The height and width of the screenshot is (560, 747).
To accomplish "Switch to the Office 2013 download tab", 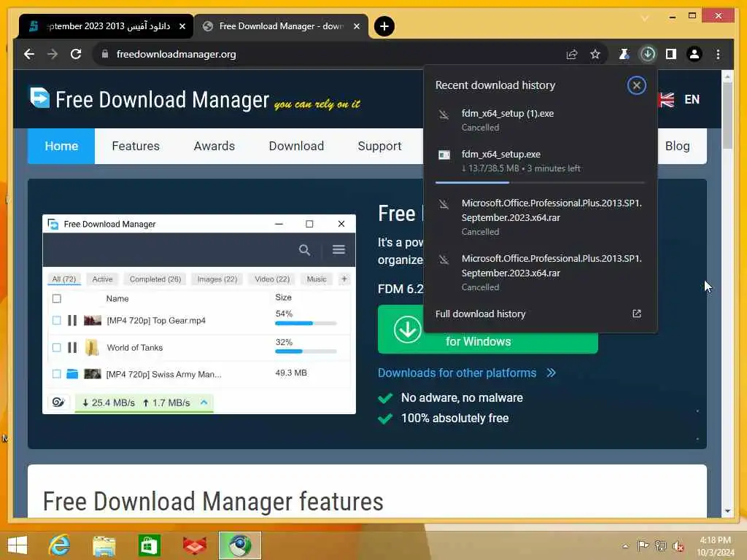I will click(x=107, y=26).
